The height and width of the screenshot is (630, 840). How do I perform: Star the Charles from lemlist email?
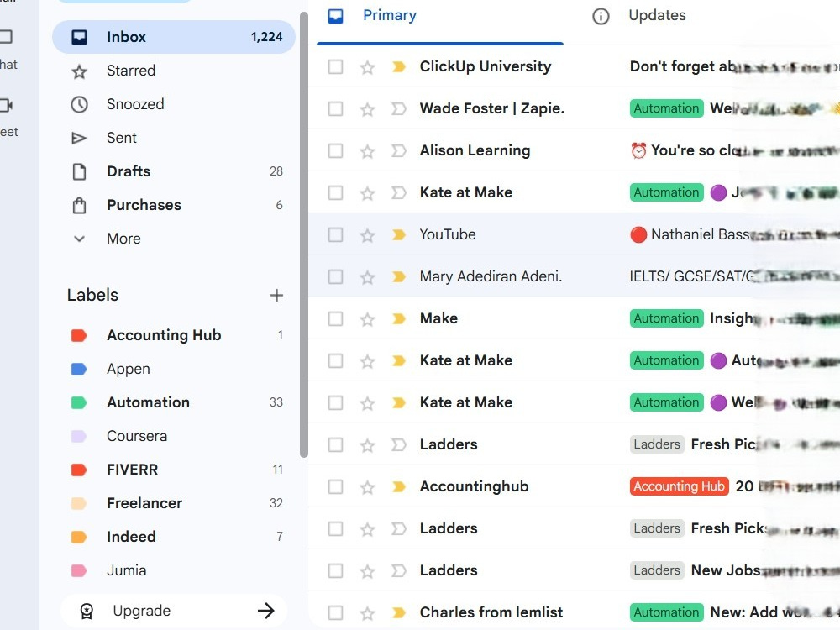tap(367, 613)
